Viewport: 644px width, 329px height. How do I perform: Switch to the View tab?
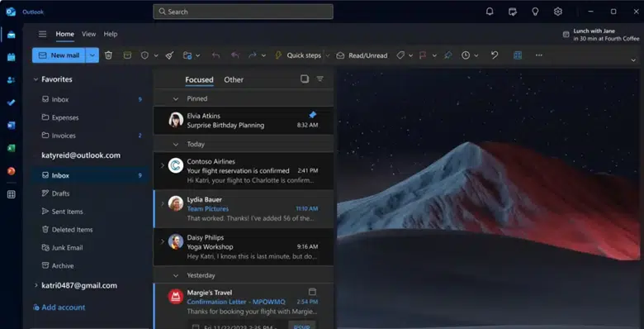[x=88, y=34]
